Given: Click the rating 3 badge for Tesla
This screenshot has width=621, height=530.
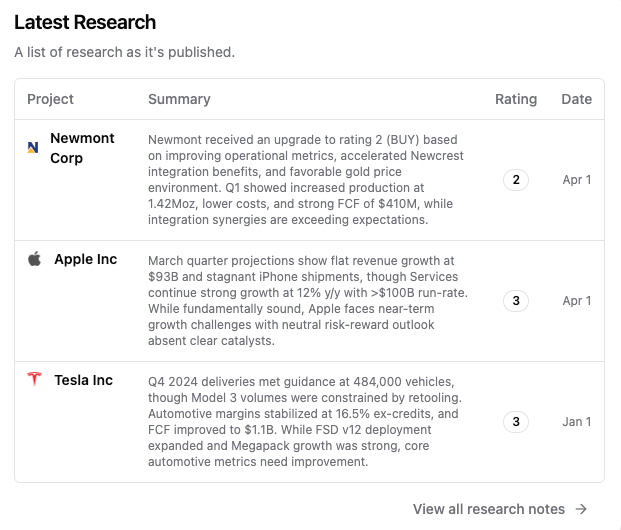Looking at the screenshot, I should (516, 422).
